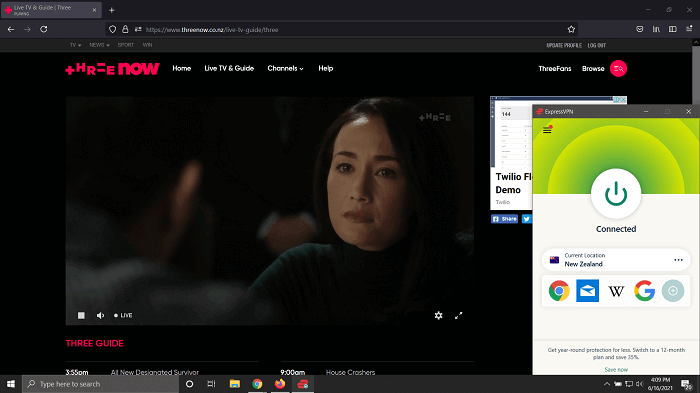Viewport: 700px width, 393px height.
Task: Select the Live TV & Guide tab
Action: click(x=51, y=10)
